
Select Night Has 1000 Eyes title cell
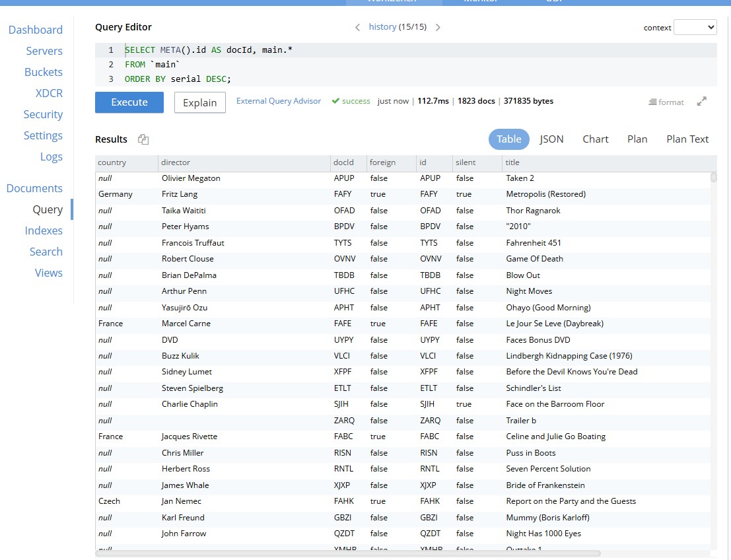coord(543,534)
